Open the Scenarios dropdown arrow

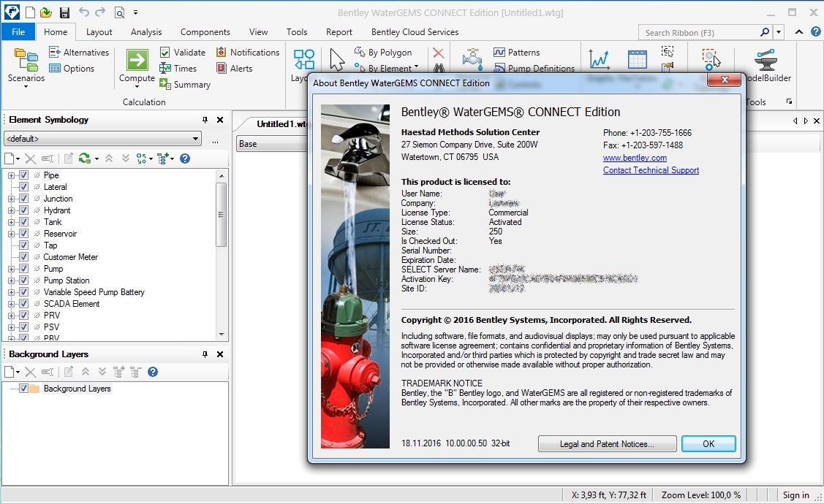point(26,87)
